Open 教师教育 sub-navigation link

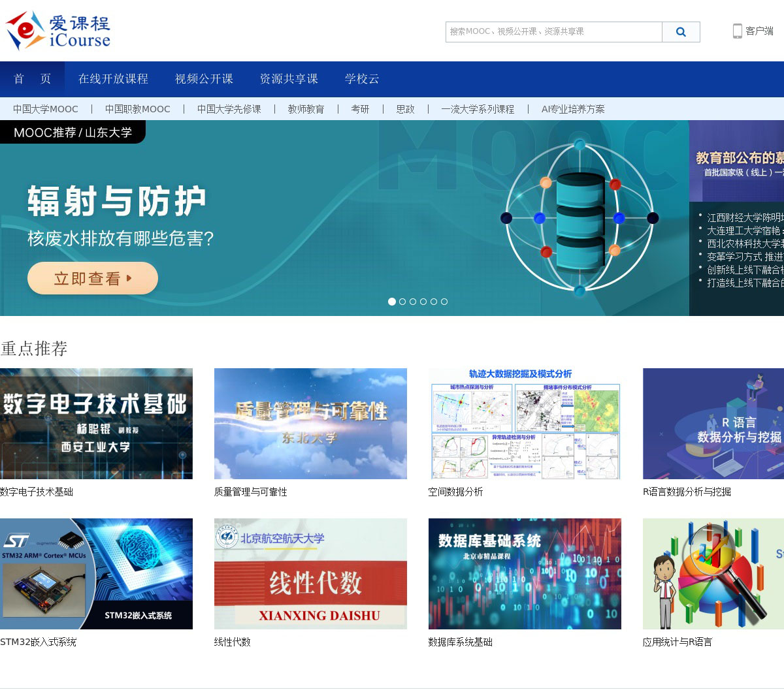[306, 109]
